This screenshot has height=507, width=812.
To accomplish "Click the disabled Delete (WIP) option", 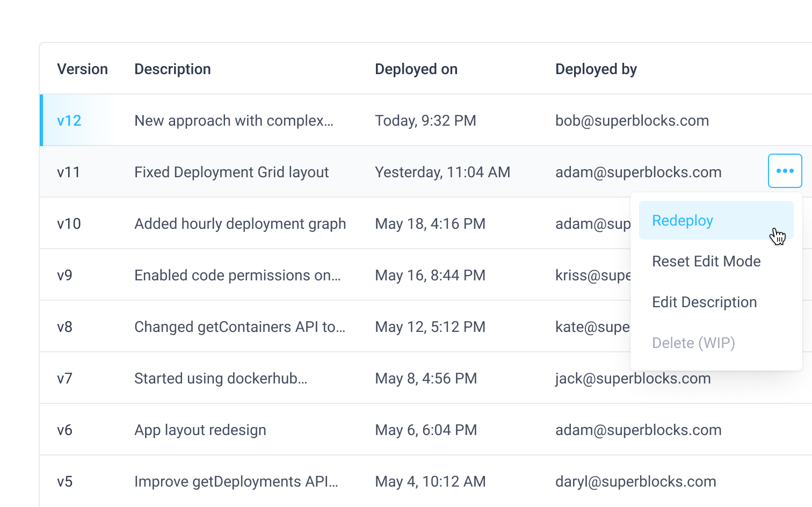I will 693,343.
